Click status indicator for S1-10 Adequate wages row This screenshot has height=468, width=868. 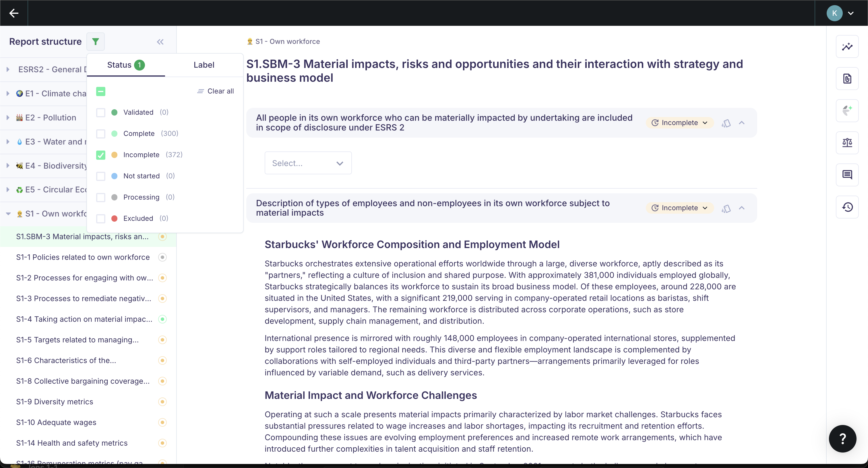pyautogui.click(x=162, y=422)
